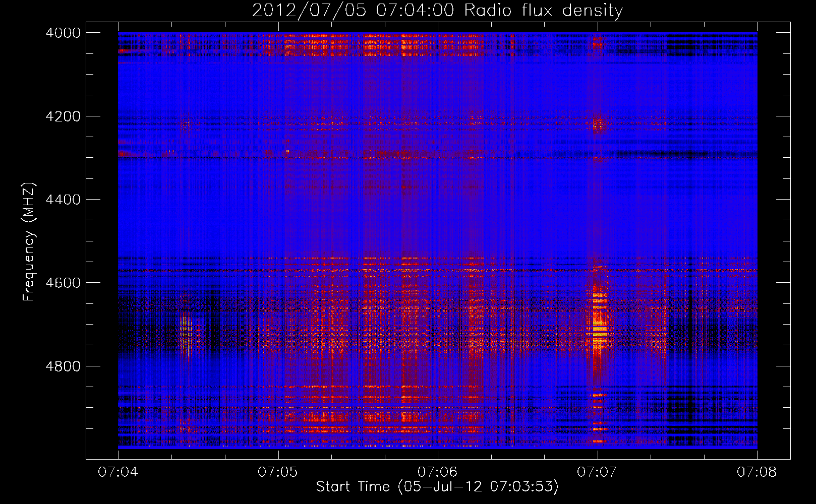Image resolution: width=816 pixels, height=504 pixels.
Task: Click the 4600 frequency tick label
Action: 63,283
